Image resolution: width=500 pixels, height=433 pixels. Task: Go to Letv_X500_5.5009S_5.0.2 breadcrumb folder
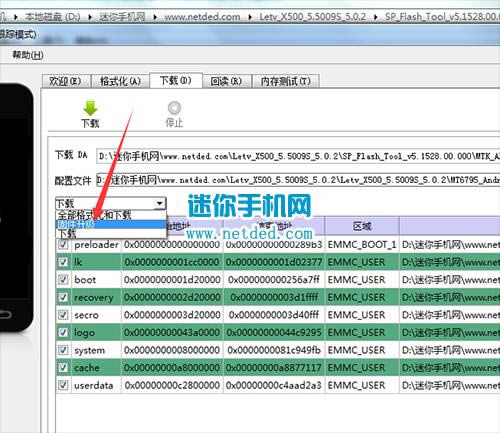313,17
